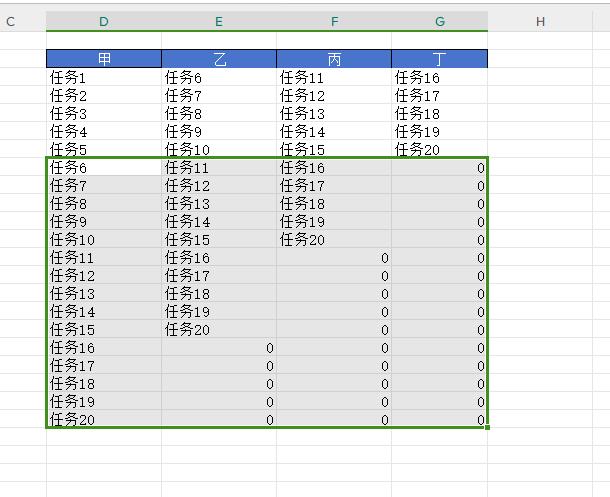610x497 pixels.
Task: Select 任务16 in column G
Action: pyautogui.click(x=440, y=77)
